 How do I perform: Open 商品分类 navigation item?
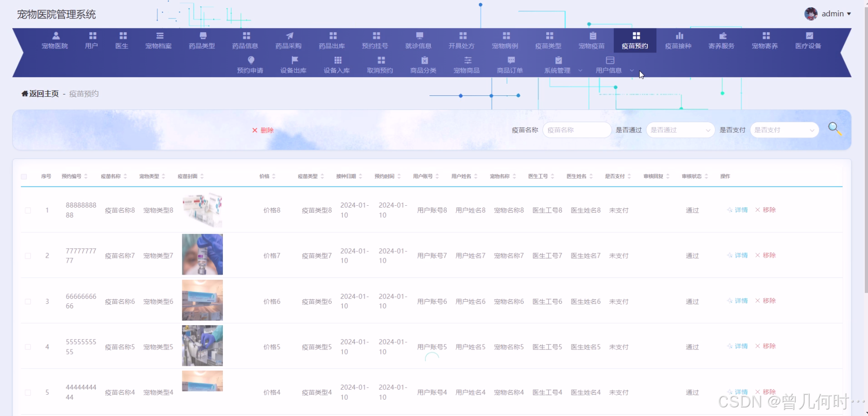(424, 65)
